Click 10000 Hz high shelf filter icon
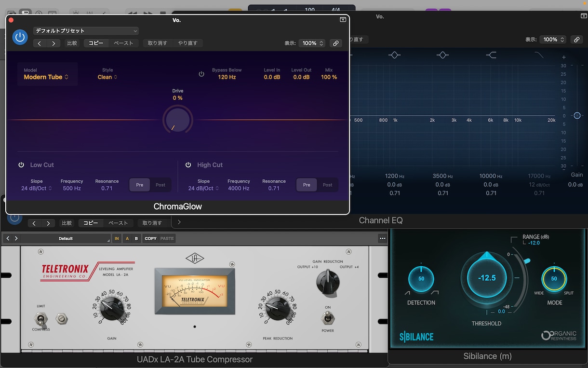 point(491,55)
